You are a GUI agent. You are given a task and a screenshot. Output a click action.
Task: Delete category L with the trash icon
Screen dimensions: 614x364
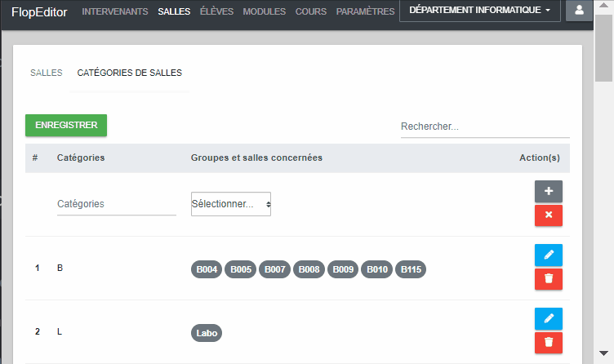tap(548, 343)
